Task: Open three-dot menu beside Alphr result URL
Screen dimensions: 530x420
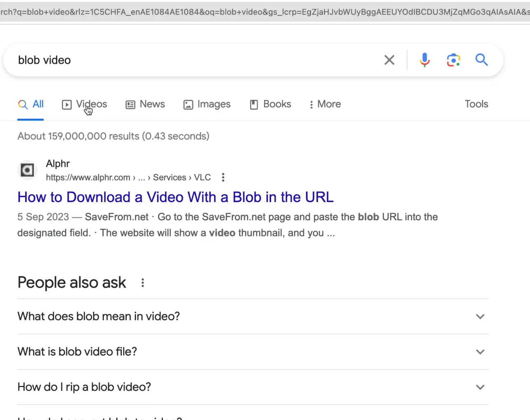Action: point(223,177)
